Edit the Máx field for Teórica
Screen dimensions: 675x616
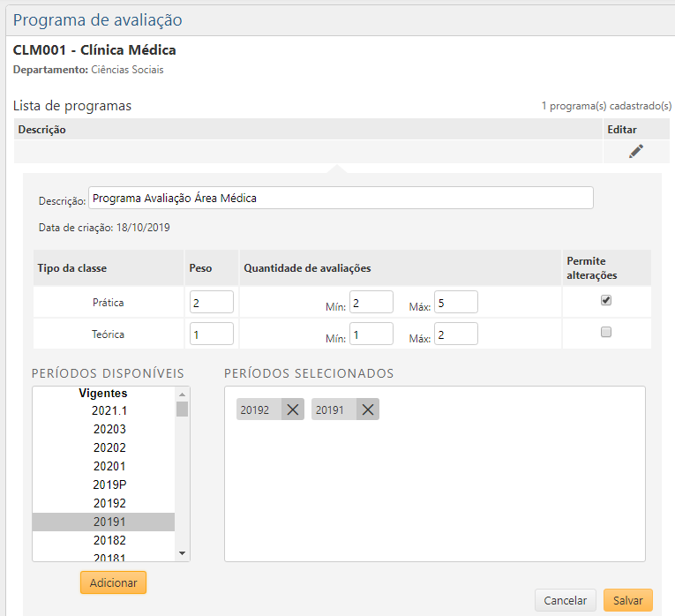[455, 334]
